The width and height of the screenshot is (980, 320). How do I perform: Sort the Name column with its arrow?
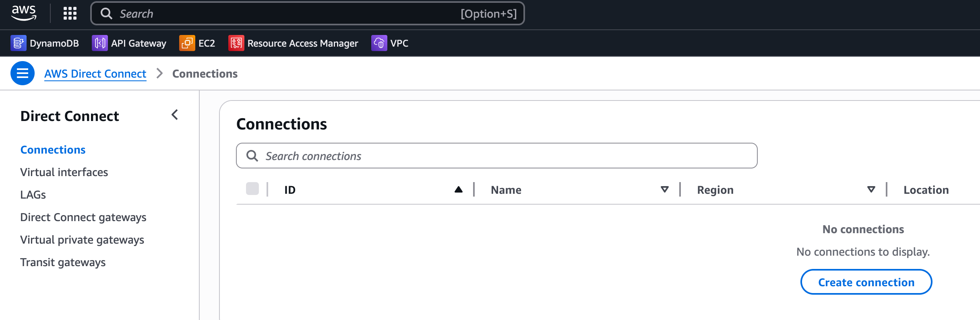tap(665, 189)
